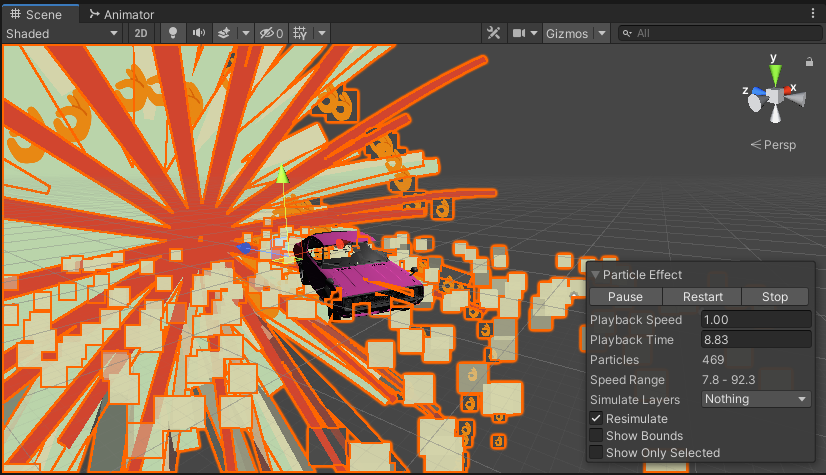The width and height of the screenshot is (826, 475).
Task: Stop the particle effect
Action: tap(775, 296)
